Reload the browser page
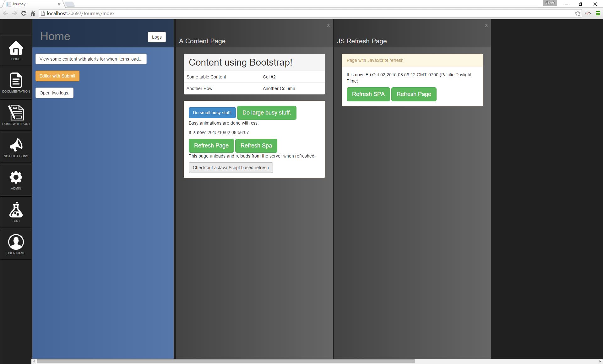Viewport: 603px width, 364px height. 24,13
